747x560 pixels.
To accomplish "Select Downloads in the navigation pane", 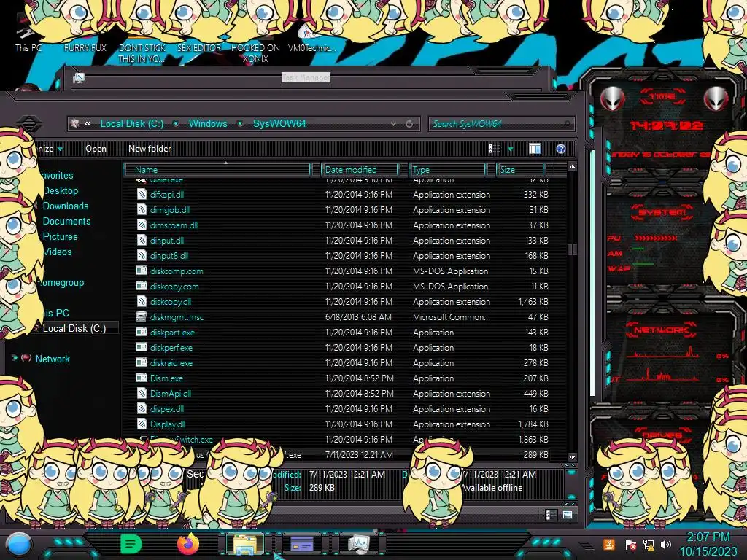I will (66, 206).
